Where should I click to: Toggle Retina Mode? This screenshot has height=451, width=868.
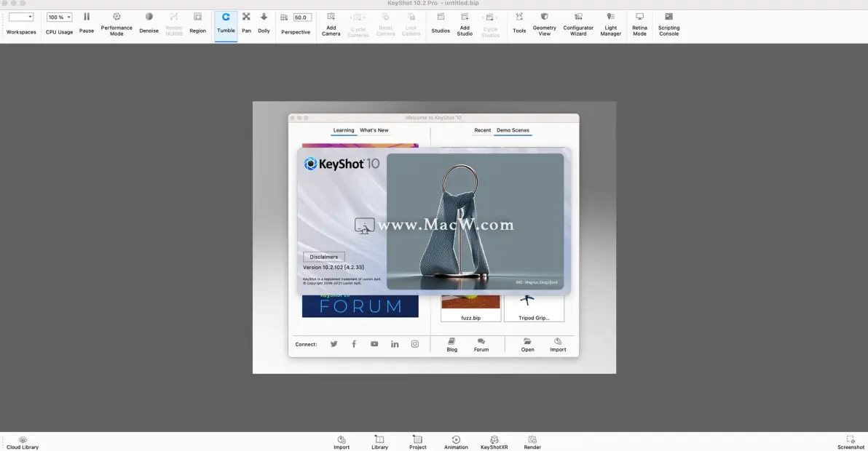pyautogui.click(x=639, y=24)
